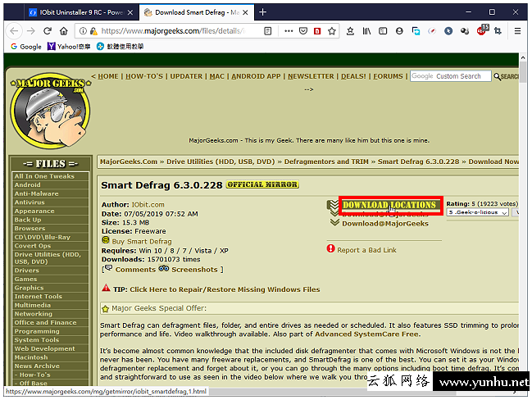Open Drive Utilities breadcrumb link
This screenshot has width=532, height=400.
pyautogui.click(x=221, y=161)
